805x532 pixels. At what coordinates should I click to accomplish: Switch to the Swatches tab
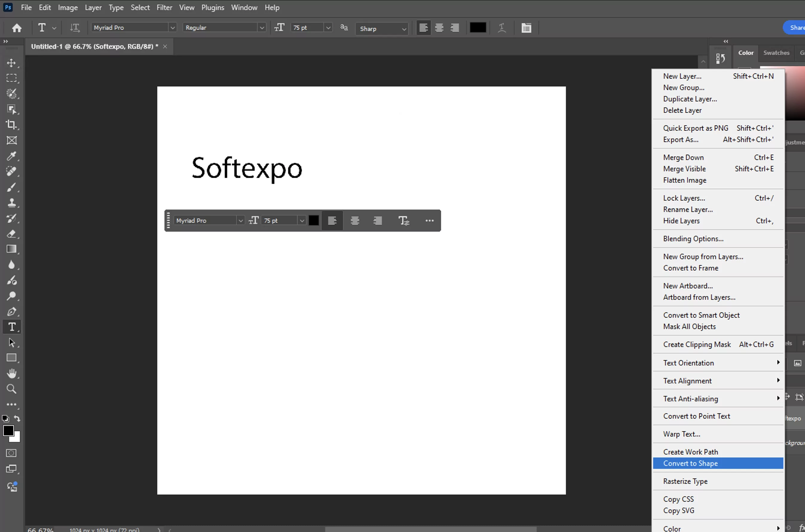pyautogui.click(x=777, y=53)
